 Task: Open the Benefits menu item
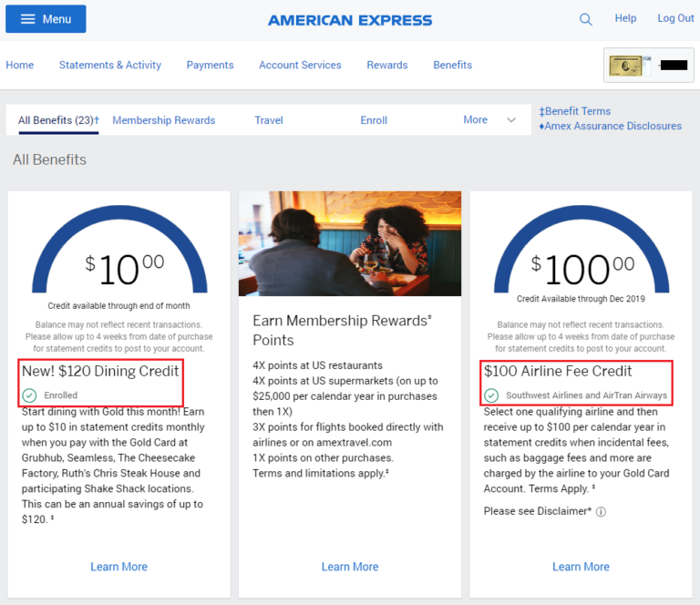click(453, 65)
